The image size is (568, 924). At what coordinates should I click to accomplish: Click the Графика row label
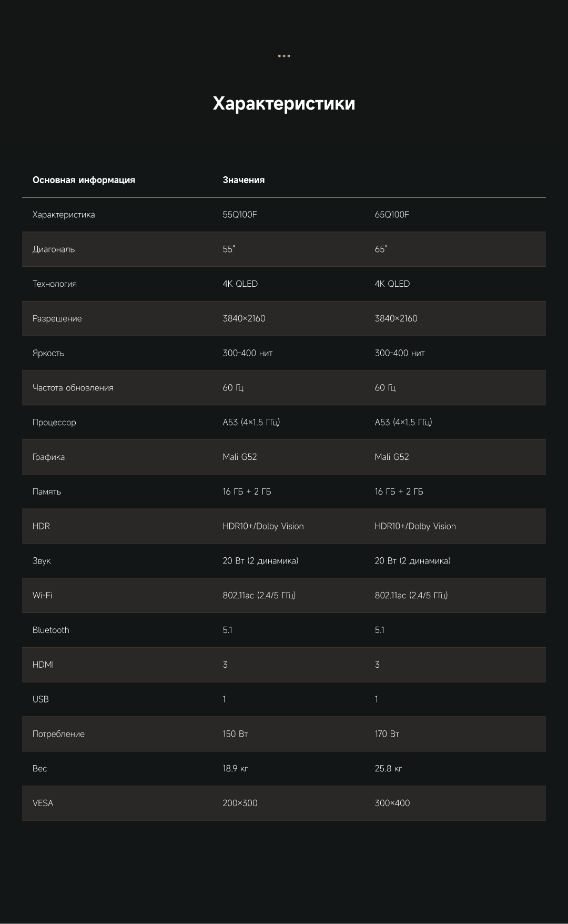point(48,457)
